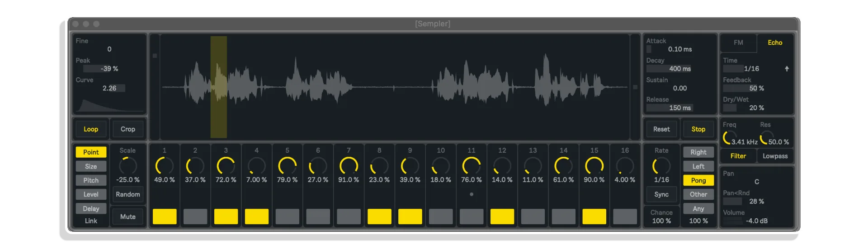Click the Attack 0.10 ms field

[x=680, y=49]
